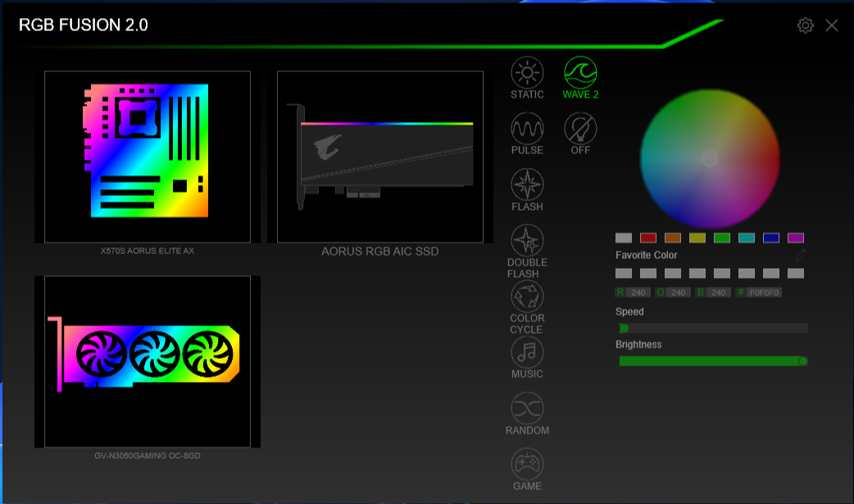Switch to Music lighting mode
Viewport: 854px width, 504px height.
coord(527,352)
